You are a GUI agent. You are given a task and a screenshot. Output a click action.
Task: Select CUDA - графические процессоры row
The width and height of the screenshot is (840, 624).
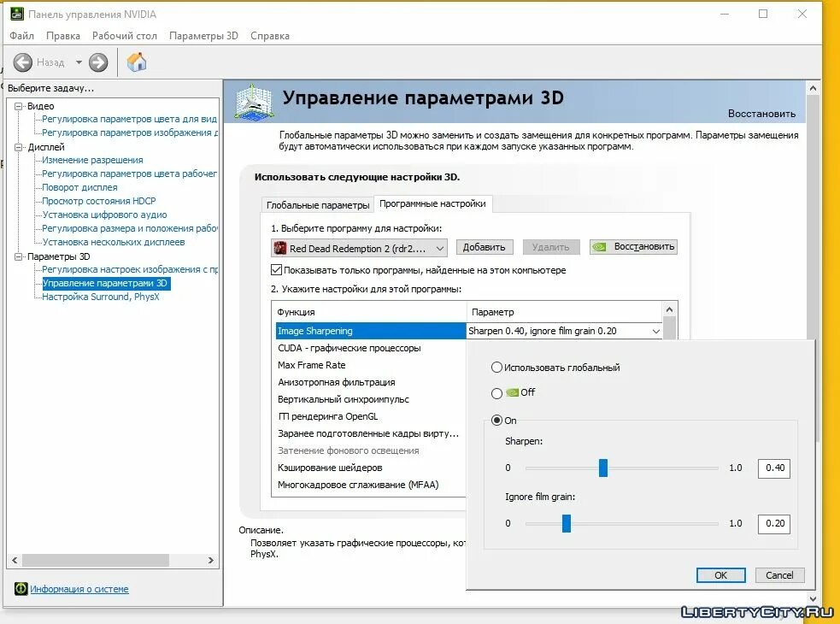(x=371, y=348)
